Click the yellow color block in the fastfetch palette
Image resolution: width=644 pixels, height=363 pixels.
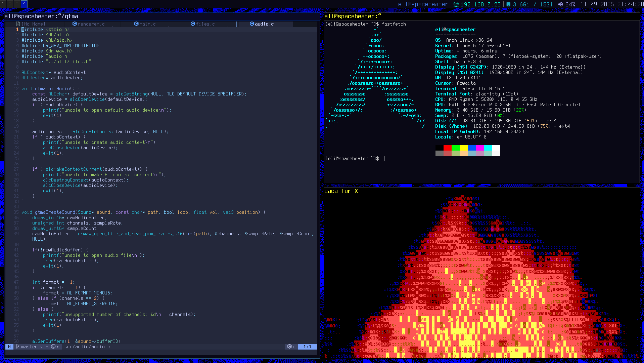463,148
